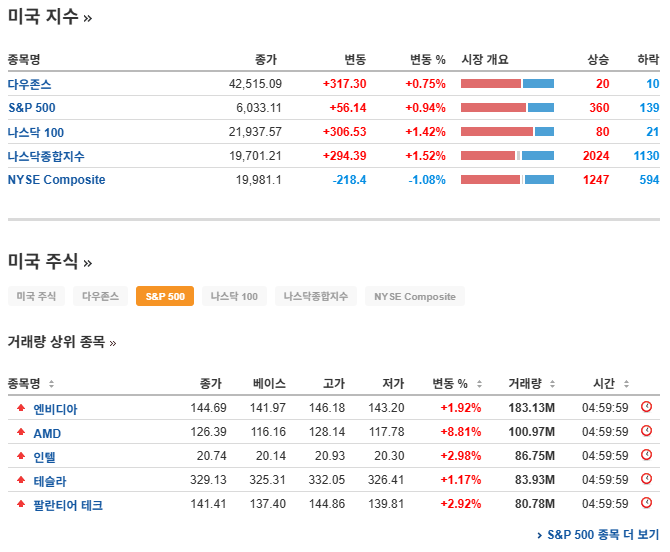Select the 미국 주식 filter tab

[36, 296]
